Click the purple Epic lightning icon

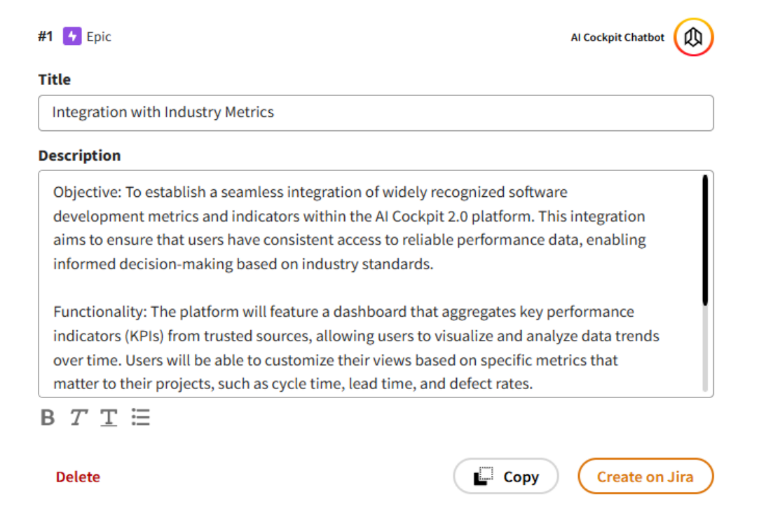click(x=72, y=36)
